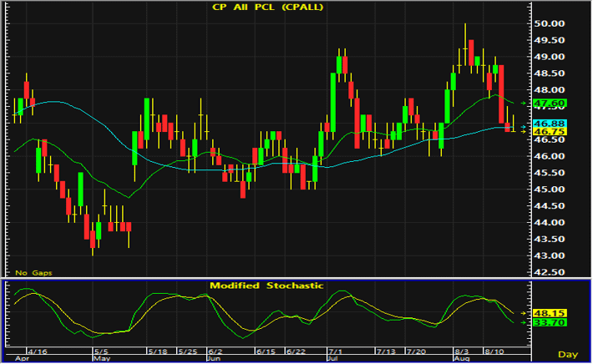Click the 8/10 date marker
The width and height of the screenshot is (593, 364).
pyautogui.click(x=494, y=351)
